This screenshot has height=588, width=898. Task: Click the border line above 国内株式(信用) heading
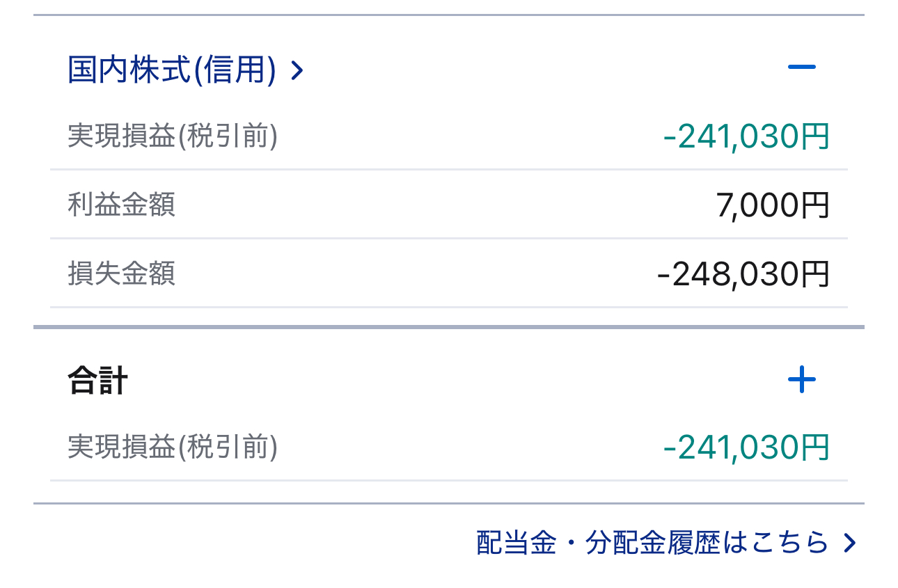448,15
